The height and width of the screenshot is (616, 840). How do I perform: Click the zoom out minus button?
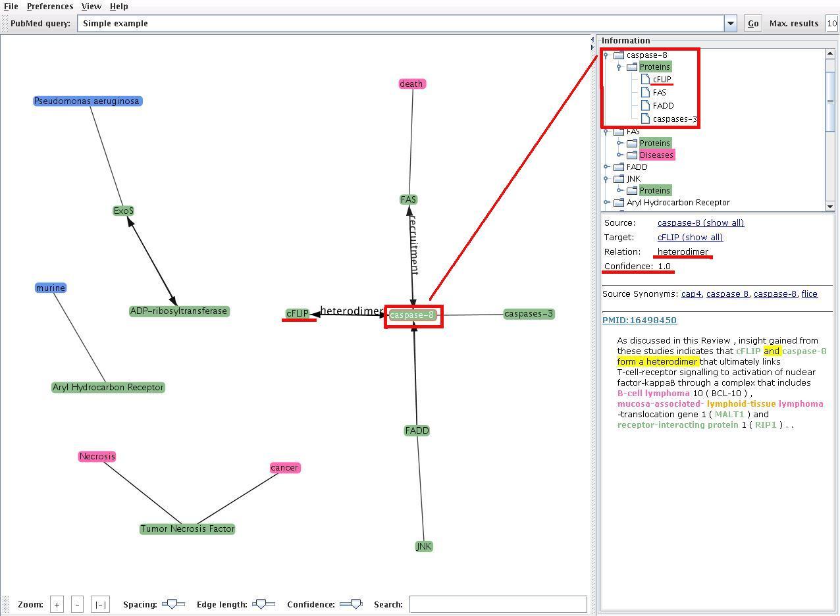tap(77, 604)
